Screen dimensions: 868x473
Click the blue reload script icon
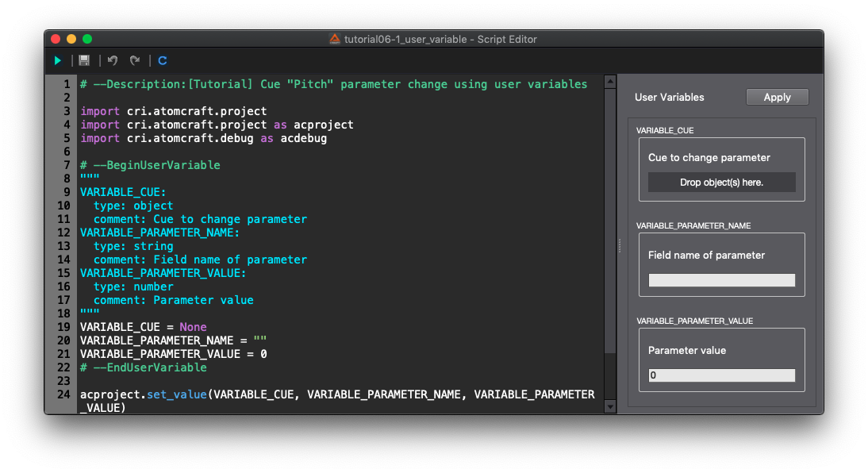click(163, 60)
